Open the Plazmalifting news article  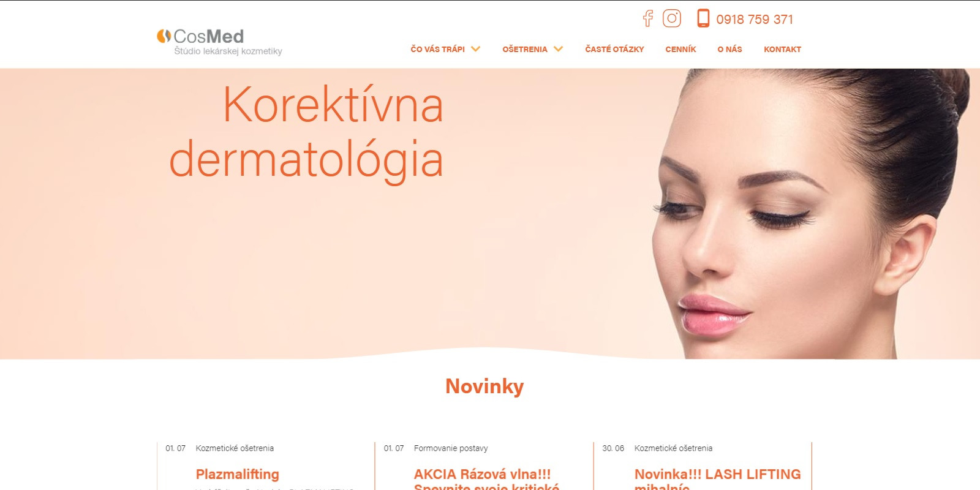point(237,474)
